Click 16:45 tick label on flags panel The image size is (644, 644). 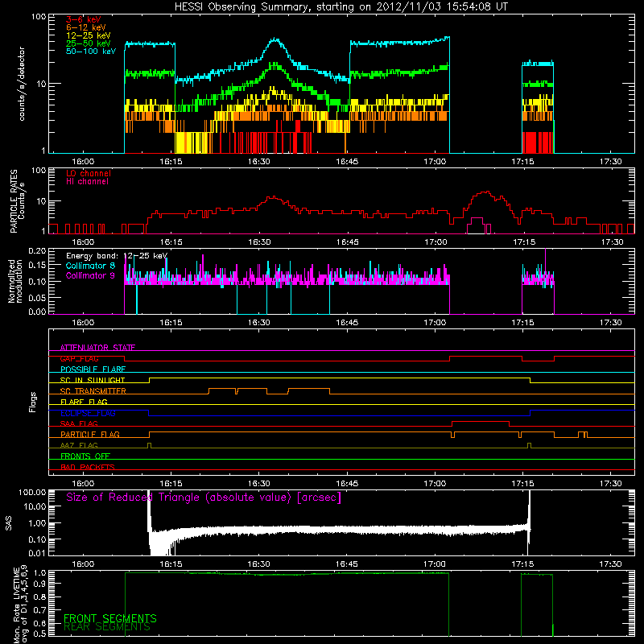point(347,484)
